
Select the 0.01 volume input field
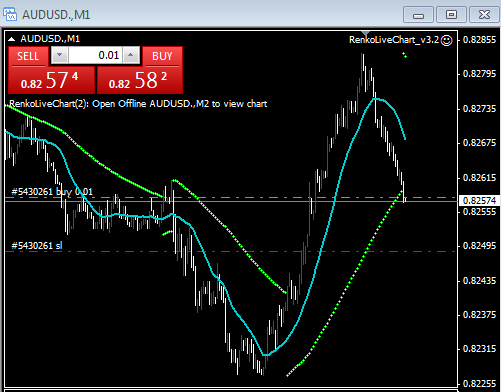(96, 55)
